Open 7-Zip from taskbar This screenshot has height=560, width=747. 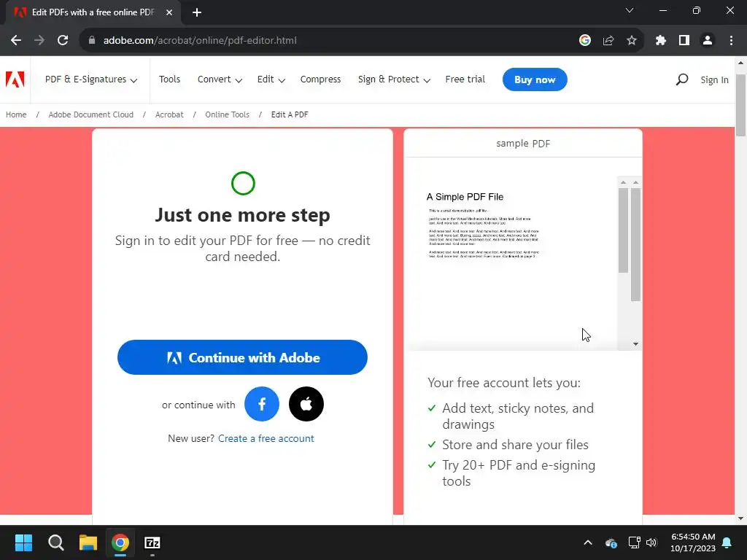pyautogui.click(x=152, y=542)
